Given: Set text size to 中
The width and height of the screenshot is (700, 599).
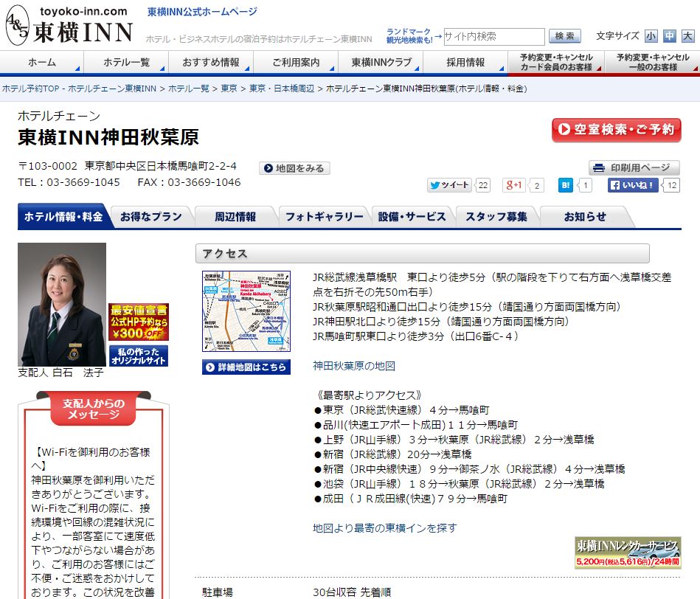Looking at the screenshot, I should (669, 36).
